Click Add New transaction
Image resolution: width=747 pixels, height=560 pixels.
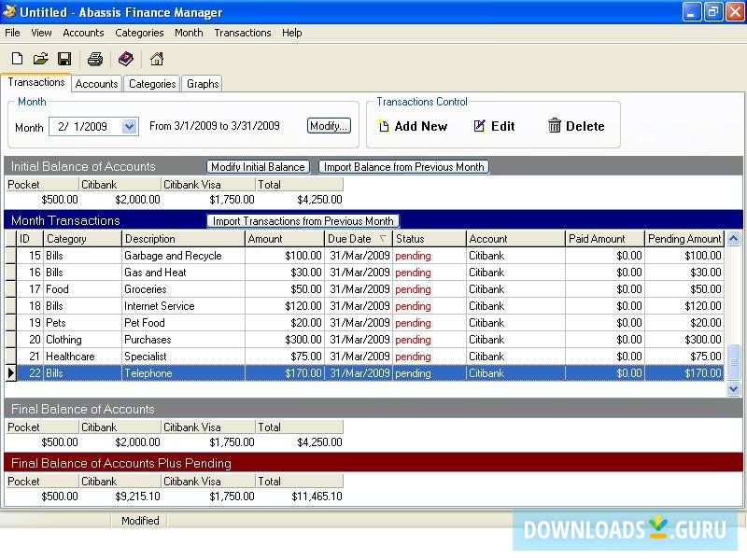pos(412,126)
